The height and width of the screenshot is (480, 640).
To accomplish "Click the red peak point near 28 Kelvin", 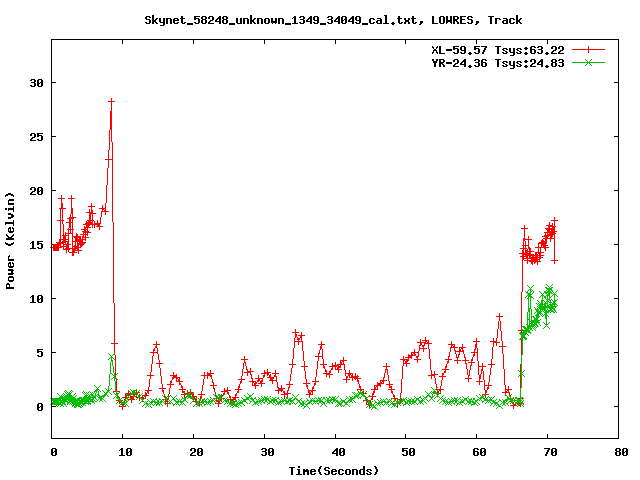I will (111, 101).
